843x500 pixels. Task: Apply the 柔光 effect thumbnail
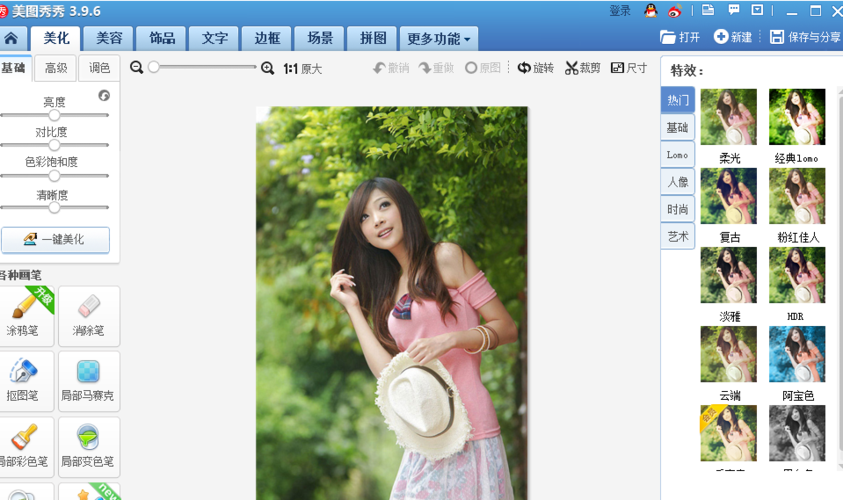point(728,117)
